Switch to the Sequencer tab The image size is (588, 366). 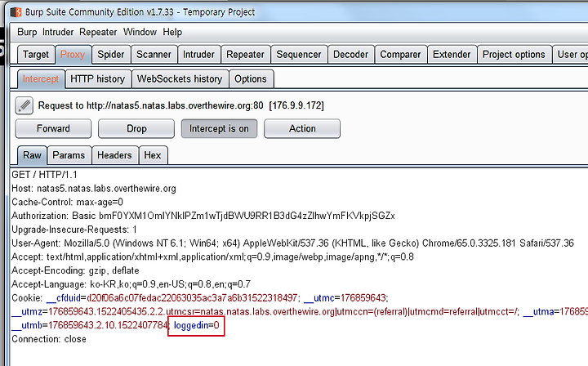299,55
